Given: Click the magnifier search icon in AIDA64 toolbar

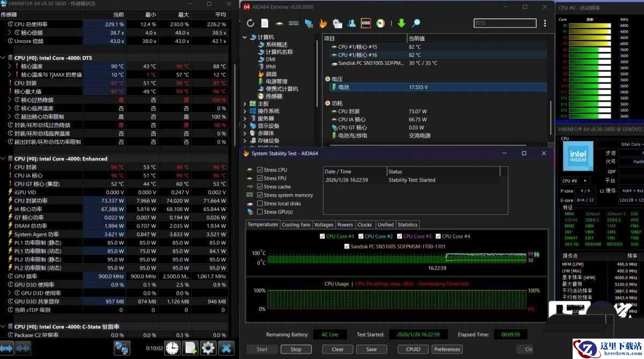Looking at the screenshot, I should [x=416, y=23].
